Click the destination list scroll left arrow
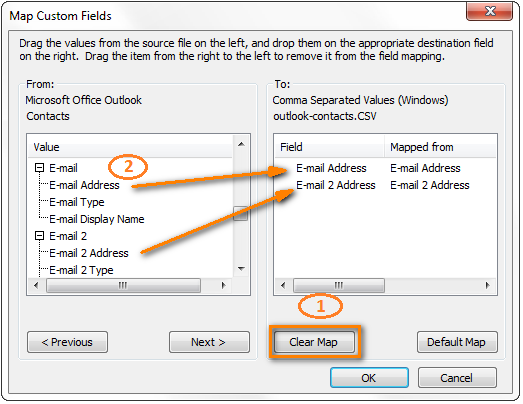This screenshot has height=404, width=523. point(283,286)
